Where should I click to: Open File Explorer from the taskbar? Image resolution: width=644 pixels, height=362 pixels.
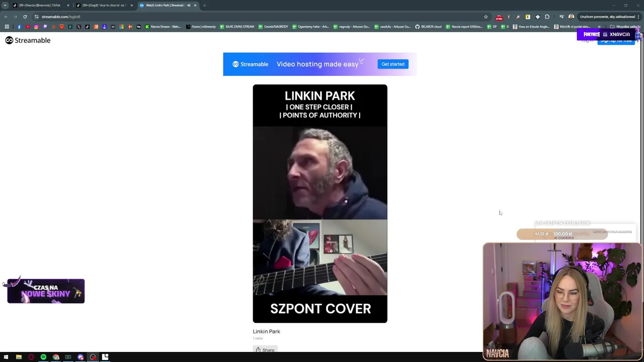[x=19, y=357]
